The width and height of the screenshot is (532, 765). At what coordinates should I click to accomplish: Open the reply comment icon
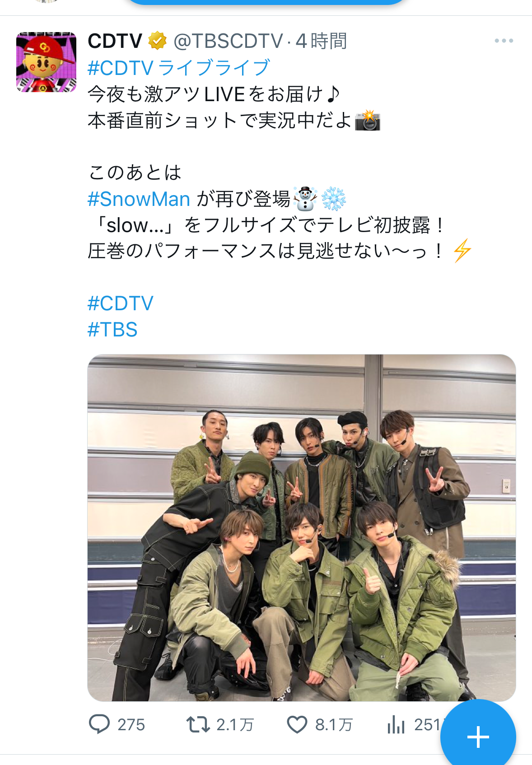[x=99, y=724]
